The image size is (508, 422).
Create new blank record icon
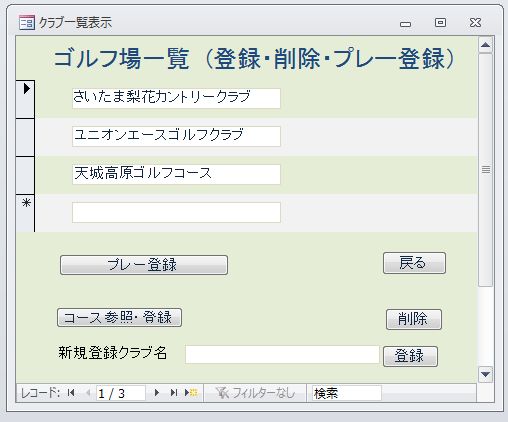click(191, 393)
